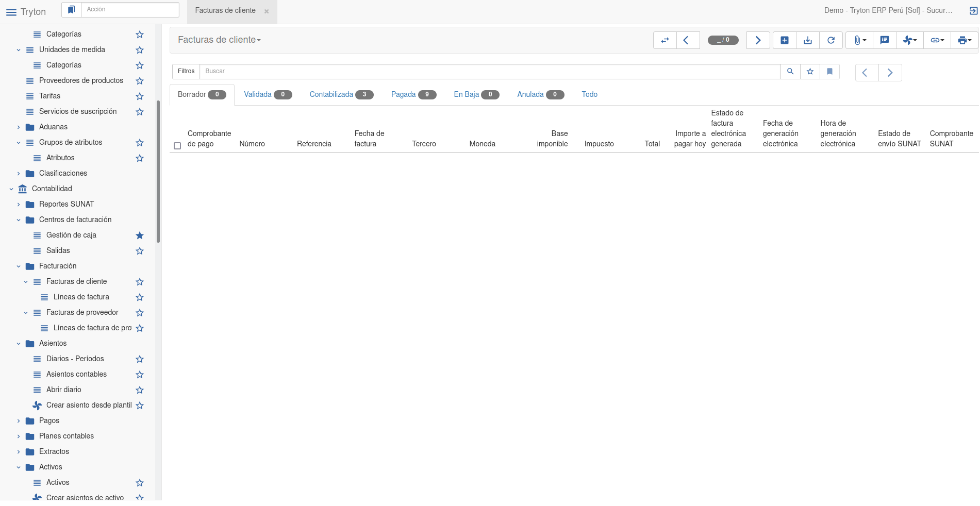The height and width of the screenshot is (506, 980).
Task: Open the notes chat icon
Action: (x=884, y=40)
